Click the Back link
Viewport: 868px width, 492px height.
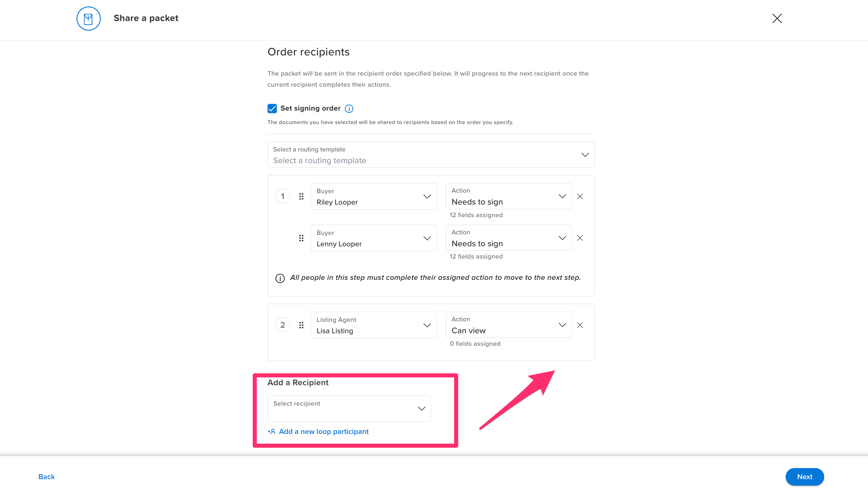(x=46, y=477)
